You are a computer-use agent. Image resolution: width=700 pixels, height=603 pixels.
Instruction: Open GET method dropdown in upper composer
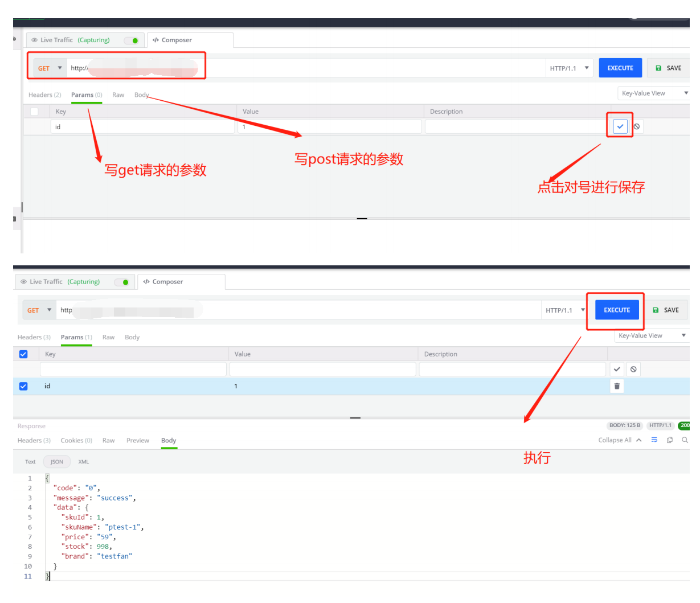pyautogui.click(x=50, y=68)
